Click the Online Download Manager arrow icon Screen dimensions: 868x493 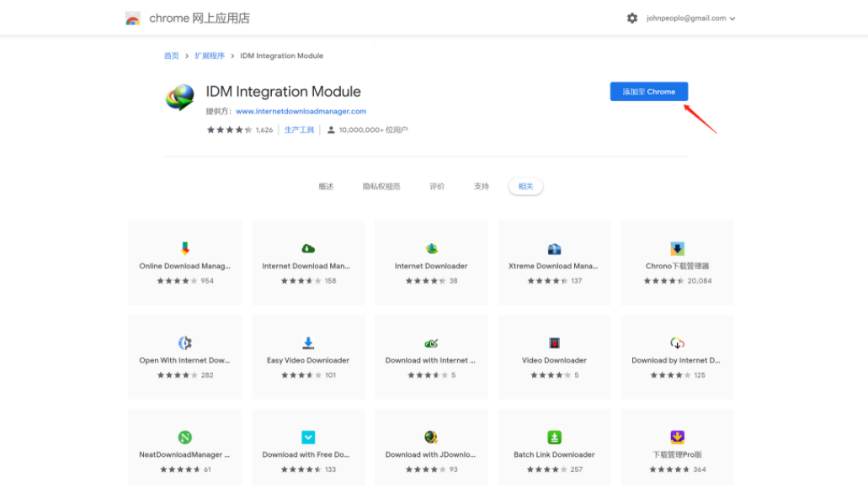pos(185,248)
